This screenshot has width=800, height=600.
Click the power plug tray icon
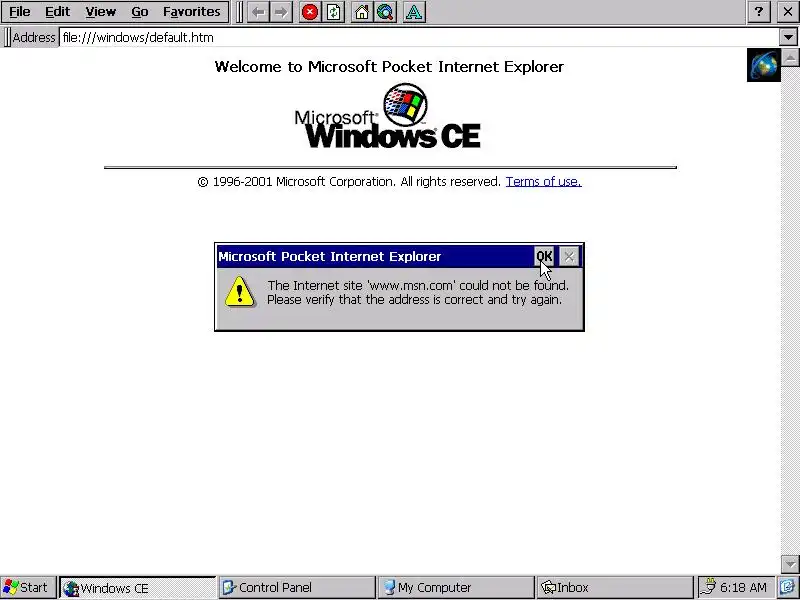click(x=708, y=588)
